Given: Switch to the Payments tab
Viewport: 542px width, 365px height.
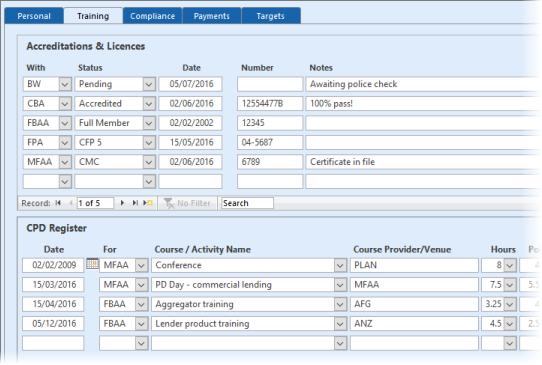Looking at the screenshot, I should pos(212,16).
